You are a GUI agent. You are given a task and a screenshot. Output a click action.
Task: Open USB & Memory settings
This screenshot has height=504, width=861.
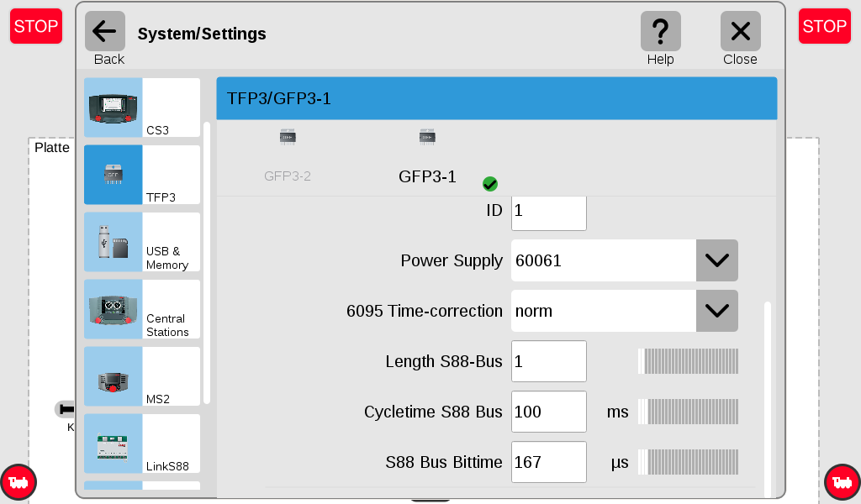pos(142,242)
